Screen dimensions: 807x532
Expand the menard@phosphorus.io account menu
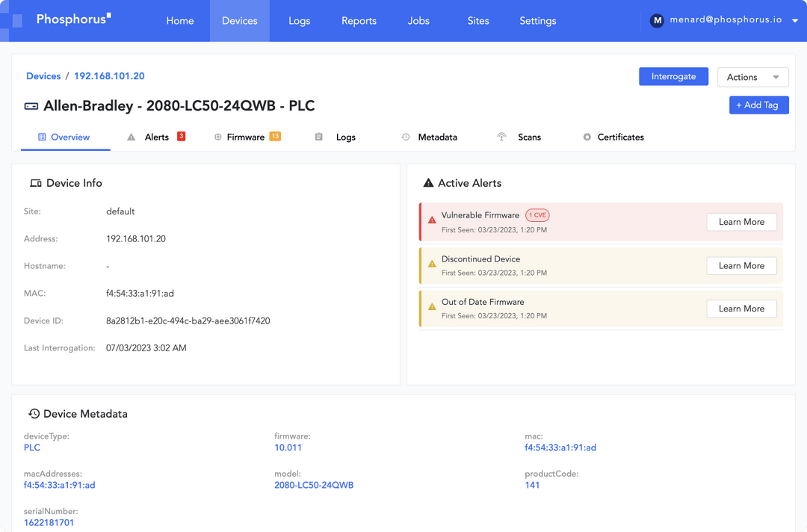[x=728, y=20]
